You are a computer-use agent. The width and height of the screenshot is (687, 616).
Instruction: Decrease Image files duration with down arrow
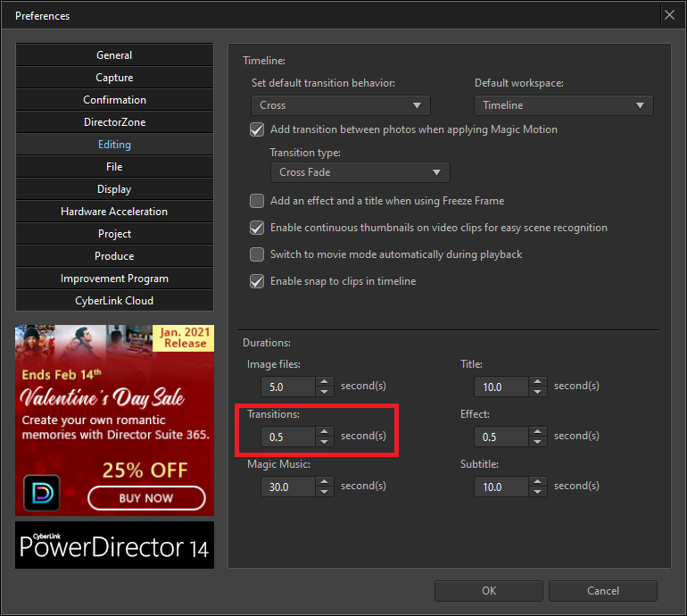point(324,392)
